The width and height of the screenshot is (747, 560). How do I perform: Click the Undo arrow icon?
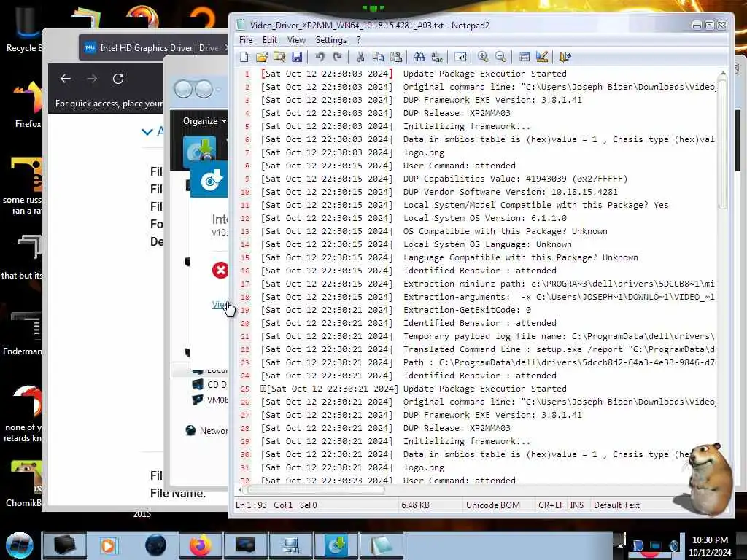click(320, 57)
